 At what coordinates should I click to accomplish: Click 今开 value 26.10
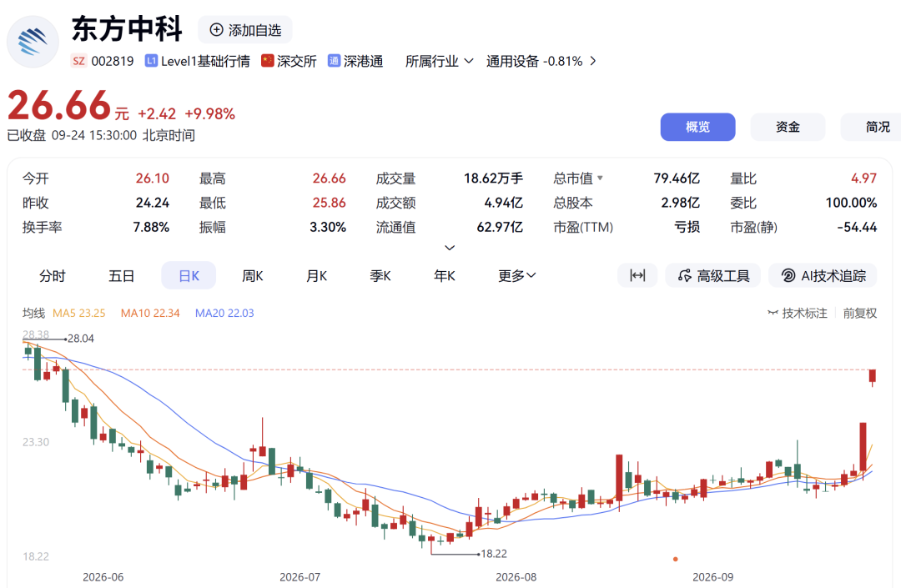pyautogui.click(x=153, y=178)
